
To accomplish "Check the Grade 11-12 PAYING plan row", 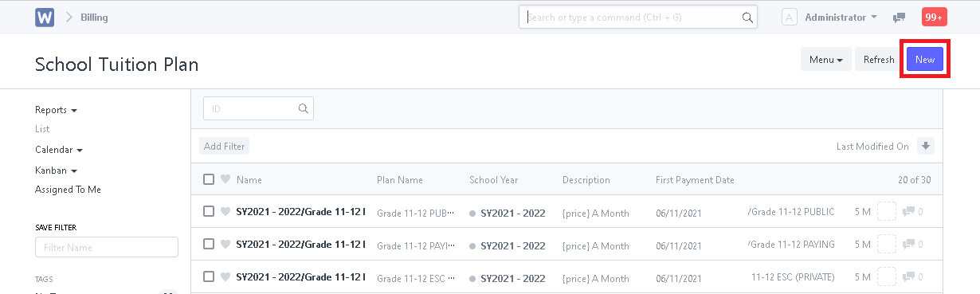I will point(209,245).
